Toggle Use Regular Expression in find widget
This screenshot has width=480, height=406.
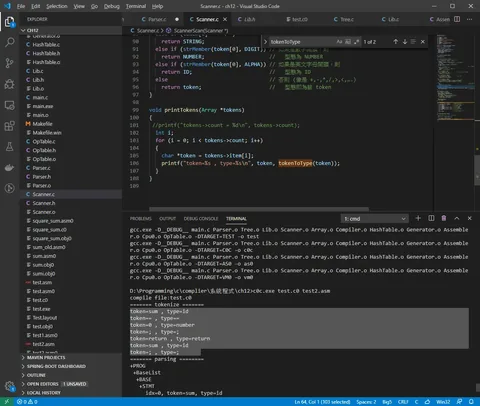(x=356, y=42)
